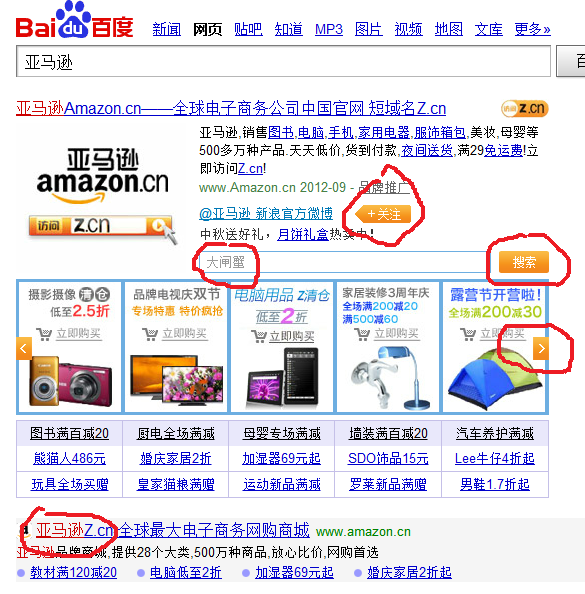
Task: Open the @亚马逊 新浪官方微博 link
Action: tap(266, 214)
